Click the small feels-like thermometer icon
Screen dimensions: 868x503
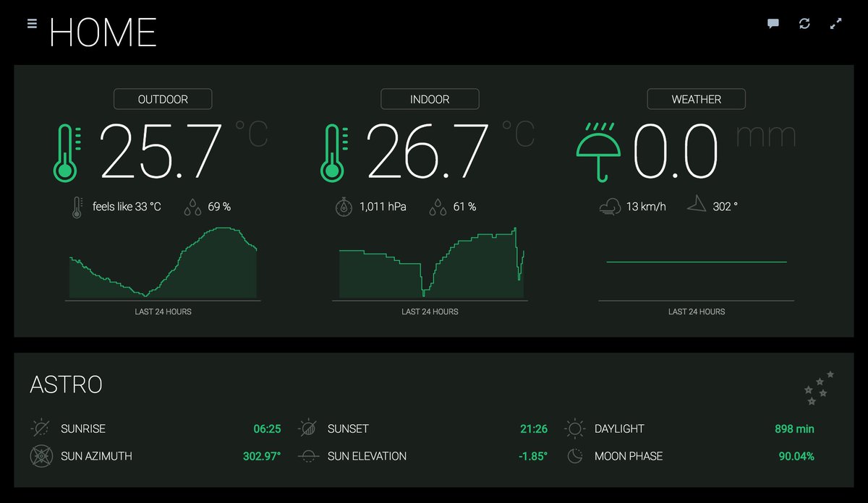coord(77,207)
